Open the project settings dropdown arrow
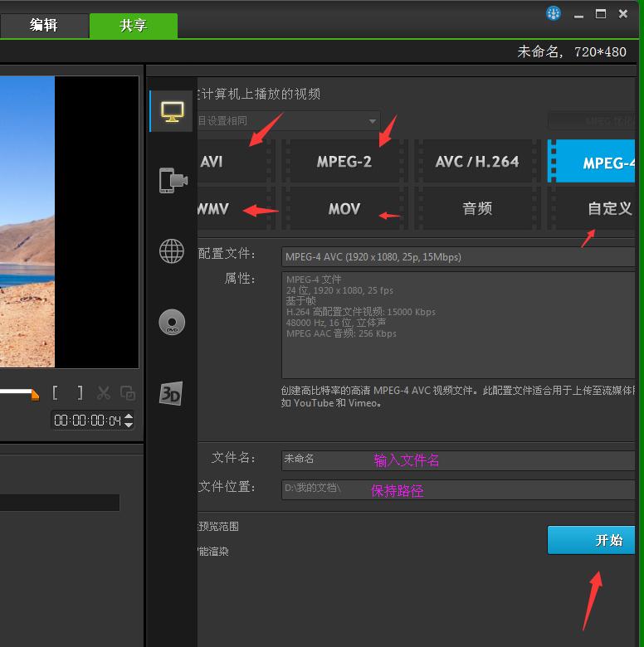This screenshot has width=644, height=647. coord(373,121)
